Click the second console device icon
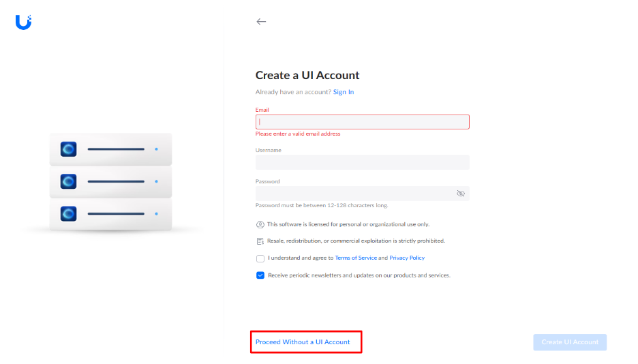The width and height of the screenshot is (638, 364). point(68,181)
